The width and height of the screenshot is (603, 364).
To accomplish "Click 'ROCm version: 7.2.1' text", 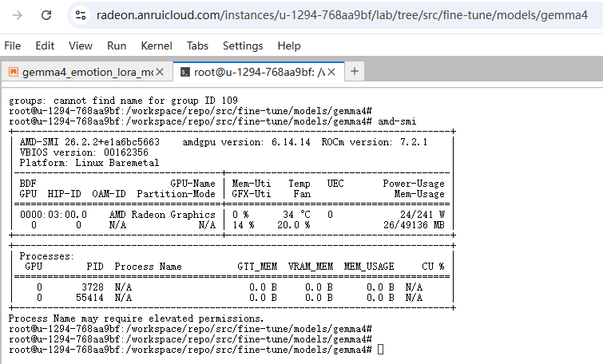I will point(375,142).
